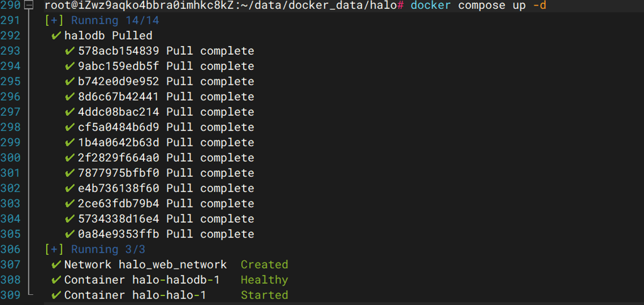Click the checkmark next to layer 0a84e9353ffb
This screenshot has width=644, height=305.
tap(70, 234)
